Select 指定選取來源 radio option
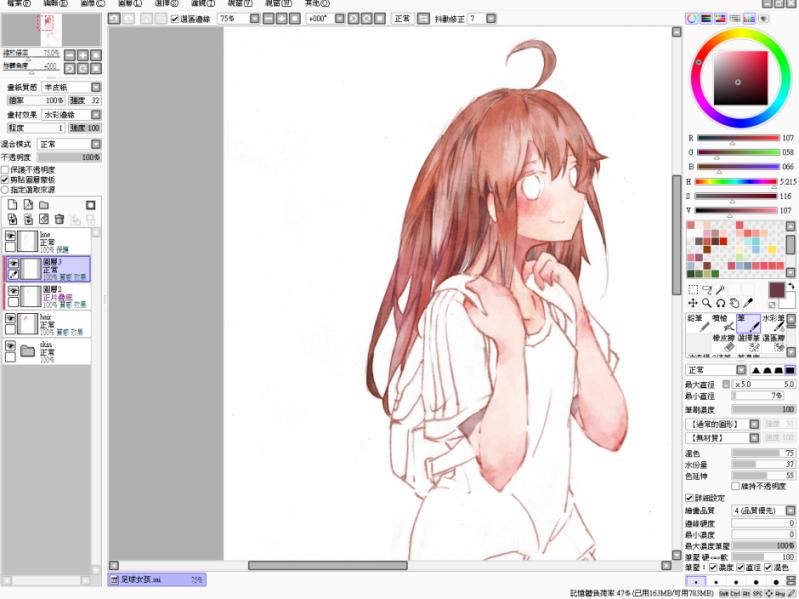 5,189
